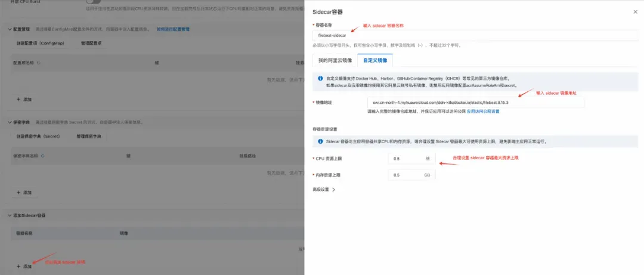Image resolution: width=644 pixels, height=275 pixels.
Task: Click the 内存资源上限 input box
Action: click(411, 175)
